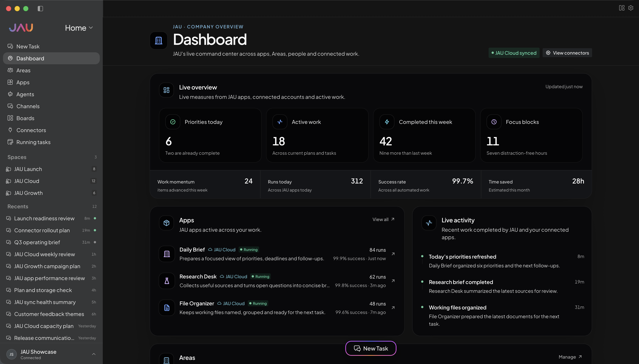Open Research Desk via its arrow icon
Image resolution: width=639 pixels, height=364 pixels.
pyautogui.click(x=393, y=281)
